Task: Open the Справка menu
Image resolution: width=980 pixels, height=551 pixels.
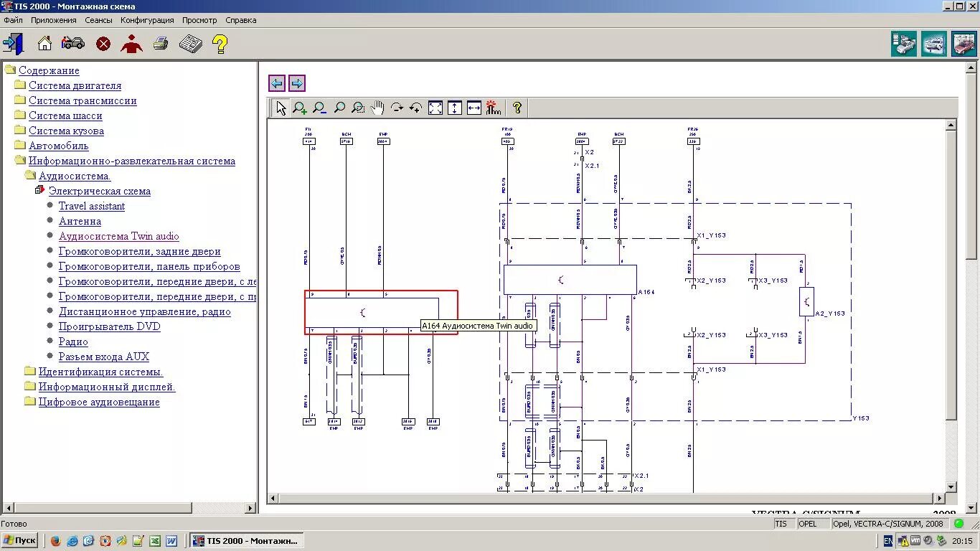Action: tap(240, 20)
